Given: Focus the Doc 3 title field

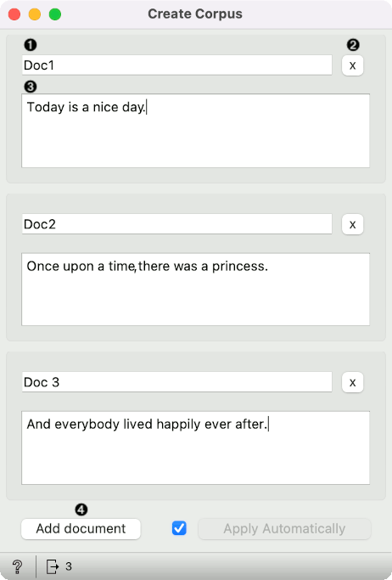Looking at the screenshot, I should point(177,382).
